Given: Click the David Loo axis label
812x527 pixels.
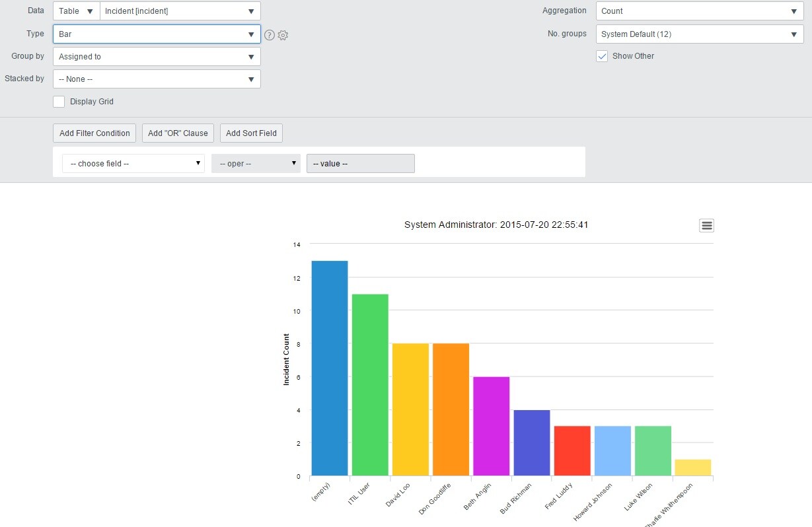Looking at the screenshot, I should click(398, 495).
